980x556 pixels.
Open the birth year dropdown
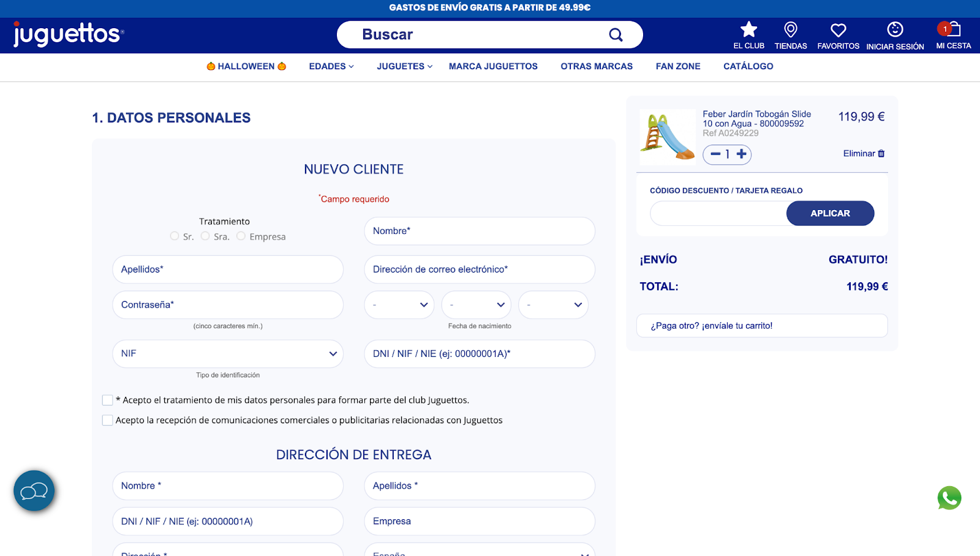[554, 305]
